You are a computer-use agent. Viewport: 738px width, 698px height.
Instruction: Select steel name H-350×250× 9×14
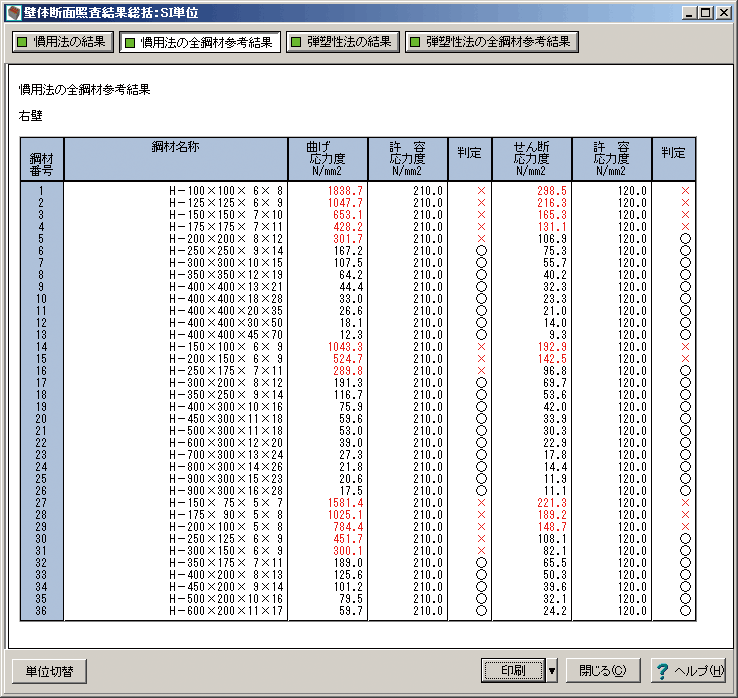coord(226,395)
